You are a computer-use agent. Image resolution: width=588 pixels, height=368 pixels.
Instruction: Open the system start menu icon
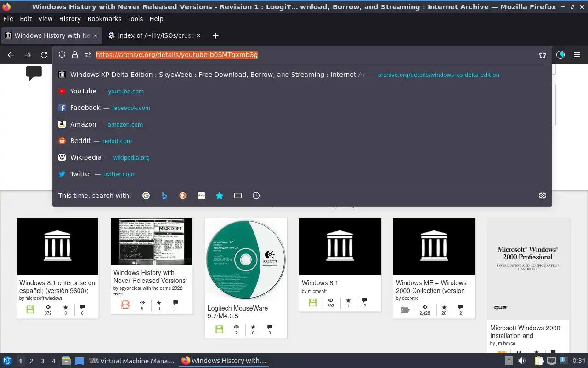pyautogui.click(x=7, y=361)
